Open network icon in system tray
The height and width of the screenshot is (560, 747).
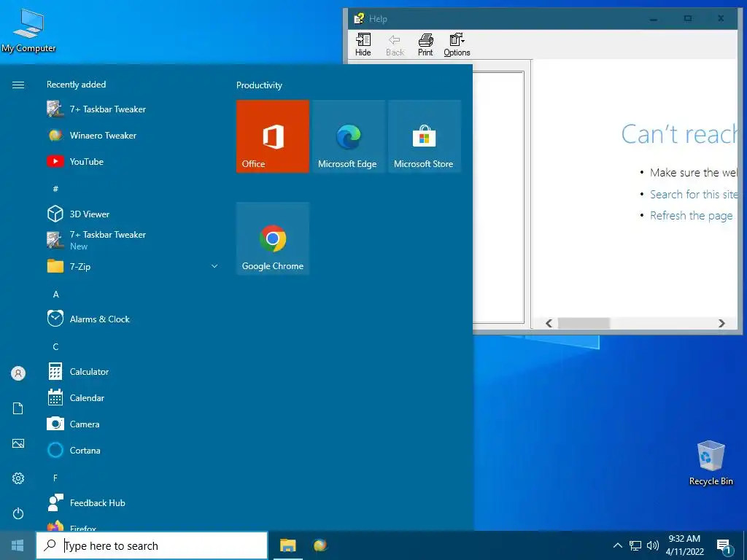pyautogui.click(x=635, y=545)
